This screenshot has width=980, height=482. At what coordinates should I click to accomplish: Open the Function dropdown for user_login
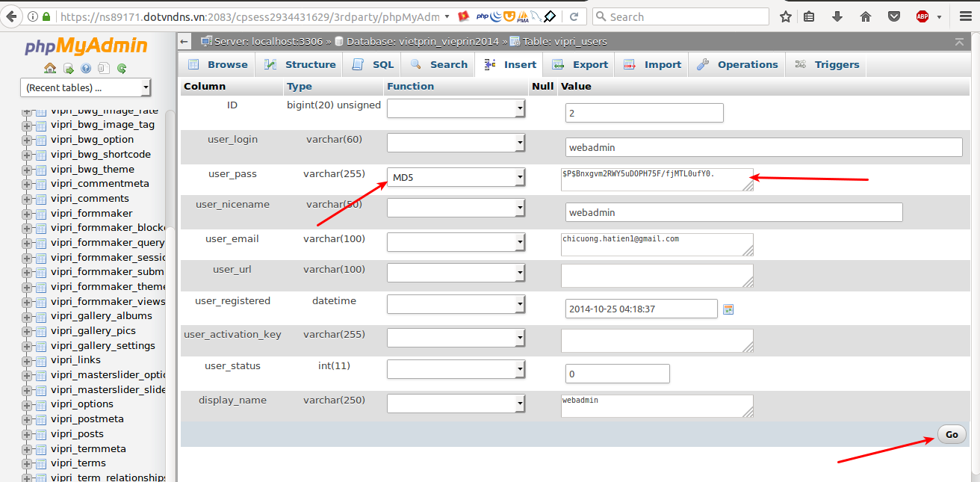[x=456, y=143]
